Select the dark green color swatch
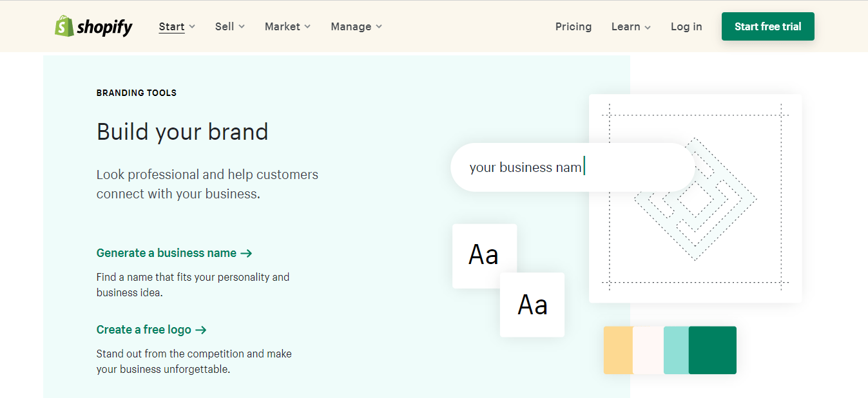This screenshot has height=398, width=868. click(713, 350)
